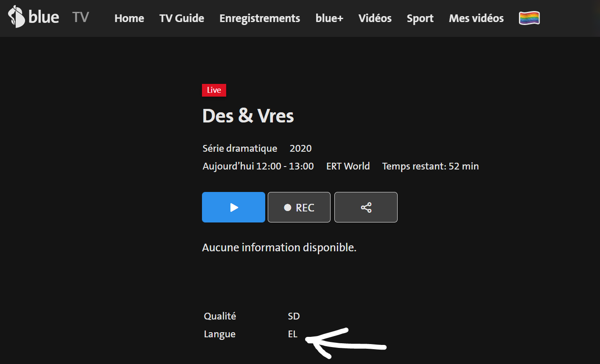
Task: Start recording with the REC button
Action: point(299,207)
